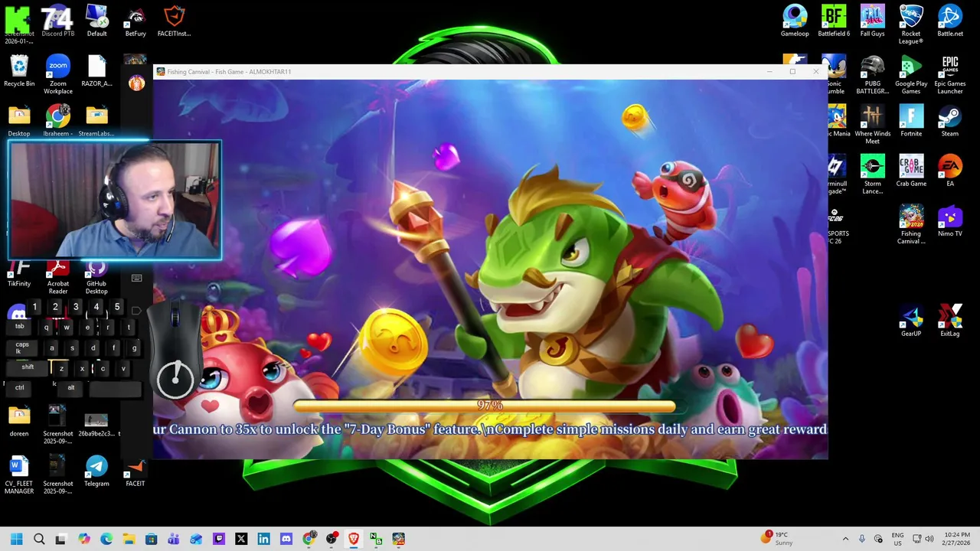The height and width of the screenshot is (551, 980).
Task: Minimize the Fishing Carnival game window
Action: click(769, 72)
